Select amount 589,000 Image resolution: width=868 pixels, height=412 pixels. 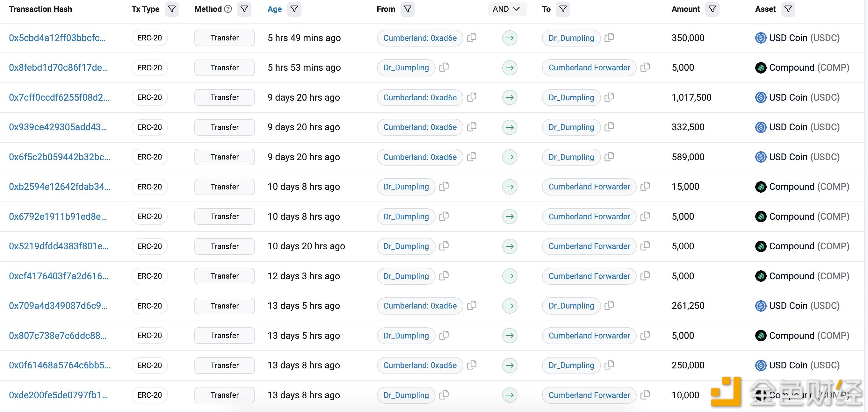coord(688,157)
